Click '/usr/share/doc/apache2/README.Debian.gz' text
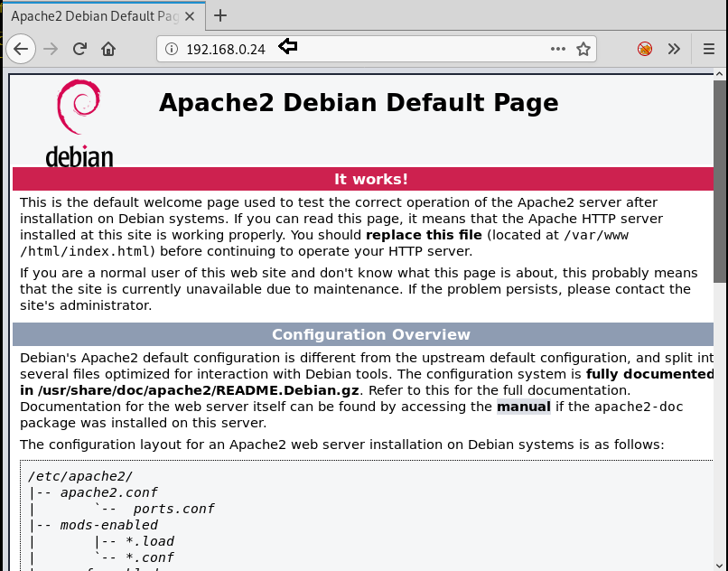Viewport: 728px width, 571px height. pos(198,390)
